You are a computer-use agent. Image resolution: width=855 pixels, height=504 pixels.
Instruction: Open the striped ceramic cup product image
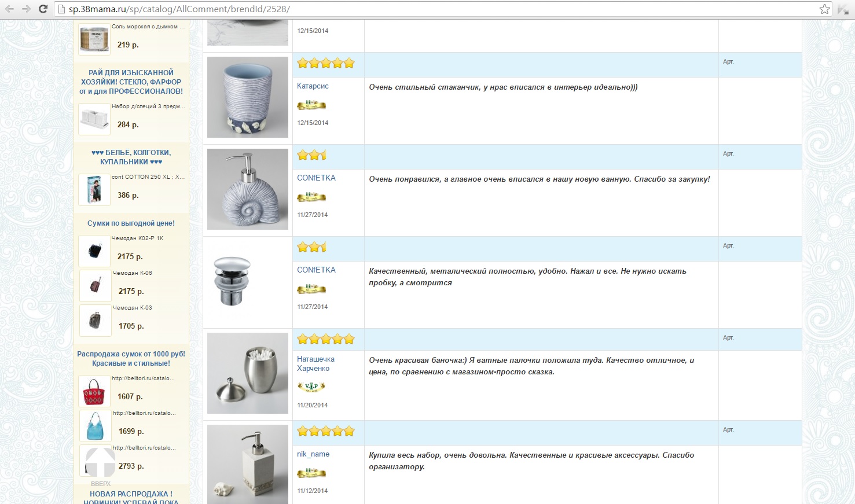tap(248, 97)
